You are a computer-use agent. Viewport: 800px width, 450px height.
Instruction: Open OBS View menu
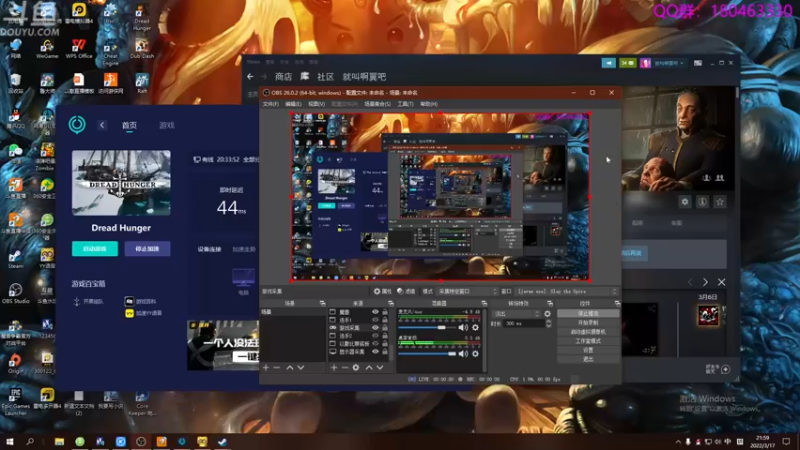point(316,104)
